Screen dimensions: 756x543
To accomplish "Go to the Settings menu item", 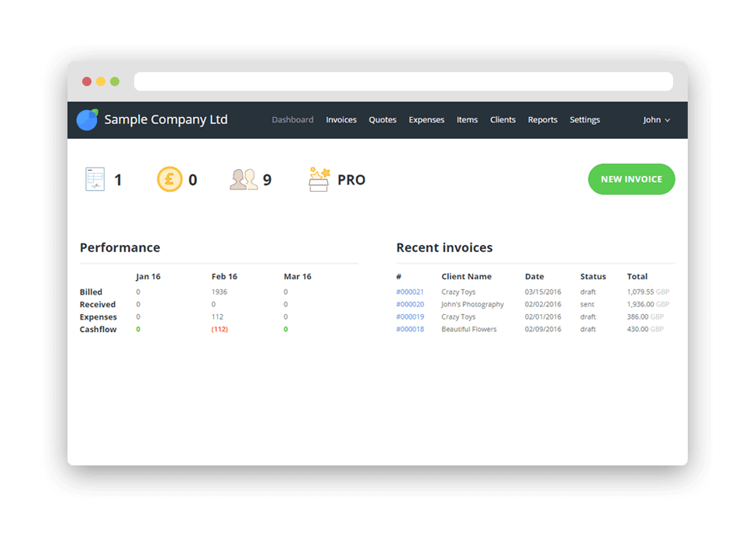I will pos(585,119).
